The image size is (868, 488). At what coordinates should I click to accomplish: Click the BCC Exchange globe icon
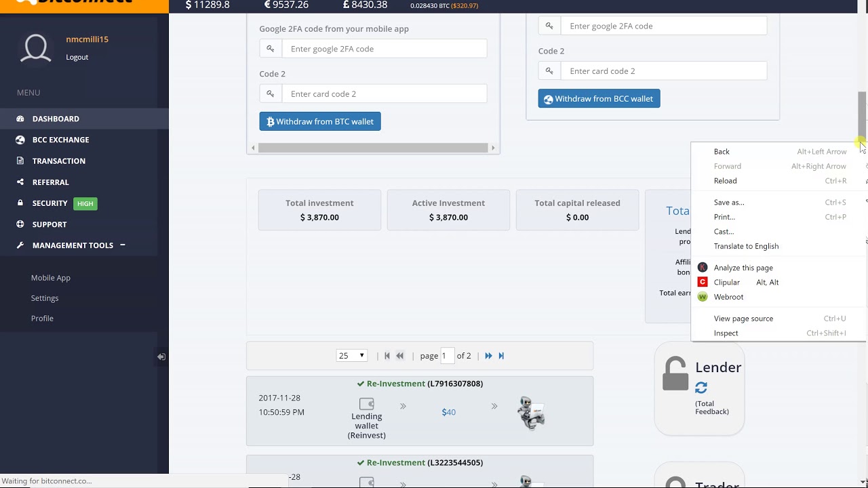pos(20,140)
